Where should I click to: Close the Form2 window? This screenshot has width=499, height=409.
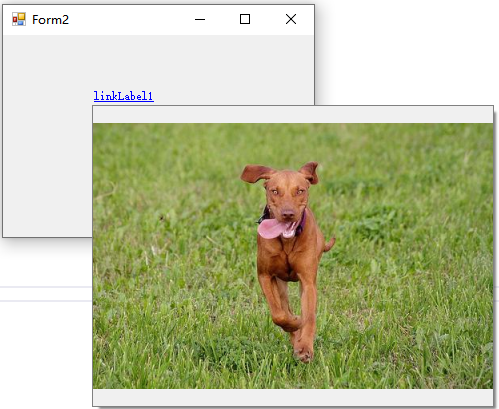pos(291,19)
